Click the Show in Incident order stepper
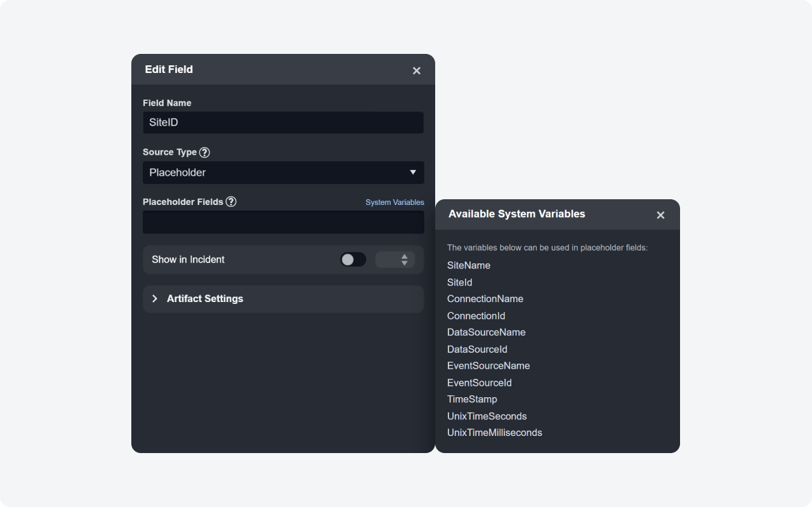The height and width of the screenshot is (507, 812). click(395, 260)
